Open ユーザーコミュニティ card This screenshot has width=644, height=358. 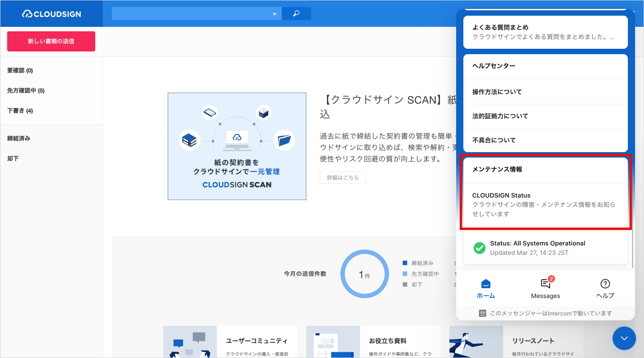click(230, 342)
